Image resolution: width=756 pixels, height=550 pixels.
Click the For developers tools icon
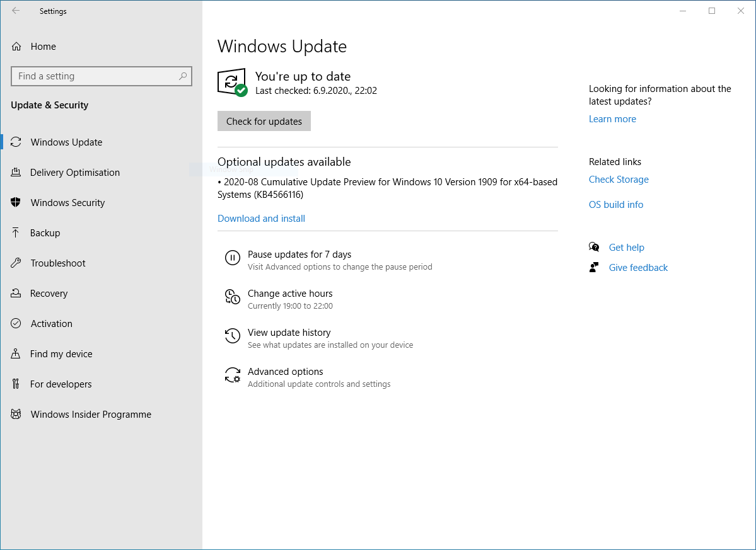[16, 384]
